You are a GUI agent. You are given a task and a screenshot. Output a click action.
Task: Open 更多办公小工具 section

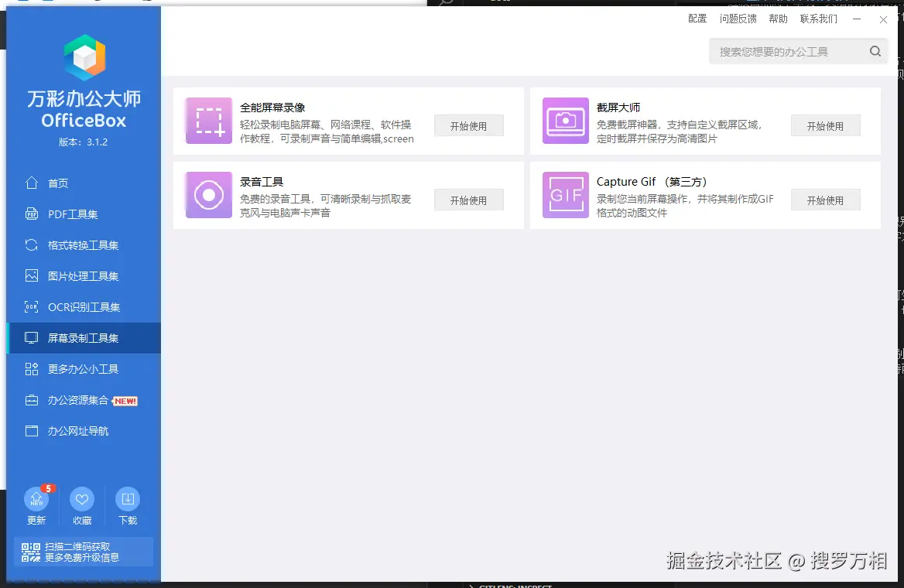[84, 369]
